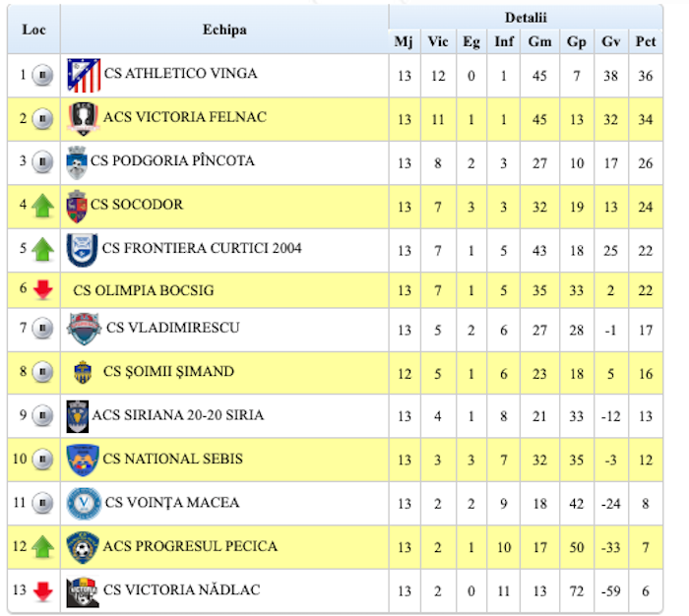
Task: Open the CS Șoimii Șimand badge
Action: pyautogui.click(x=83, y=372)
